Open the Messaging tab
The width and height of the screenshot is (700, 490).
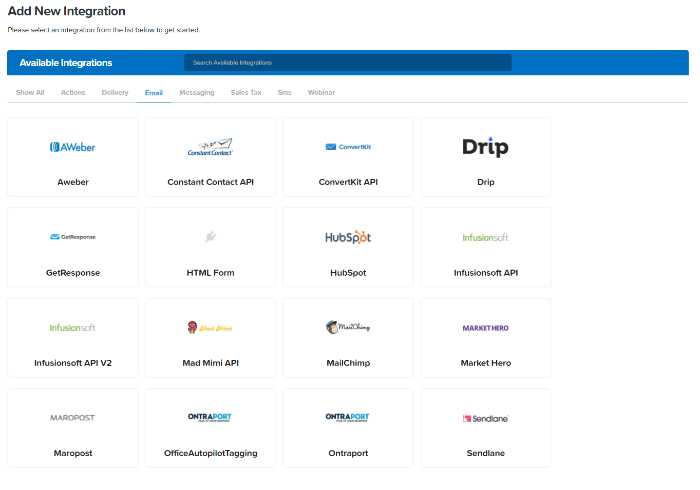pyautogui.click(x=196, y=92)
